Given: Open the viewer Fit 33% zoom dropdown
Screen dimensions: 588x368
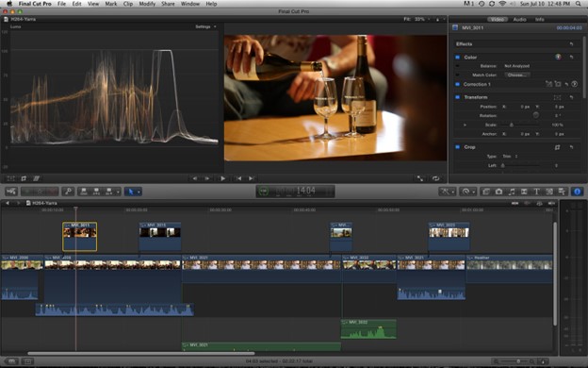Looking at the screenshot, I should tap(416, 19).
